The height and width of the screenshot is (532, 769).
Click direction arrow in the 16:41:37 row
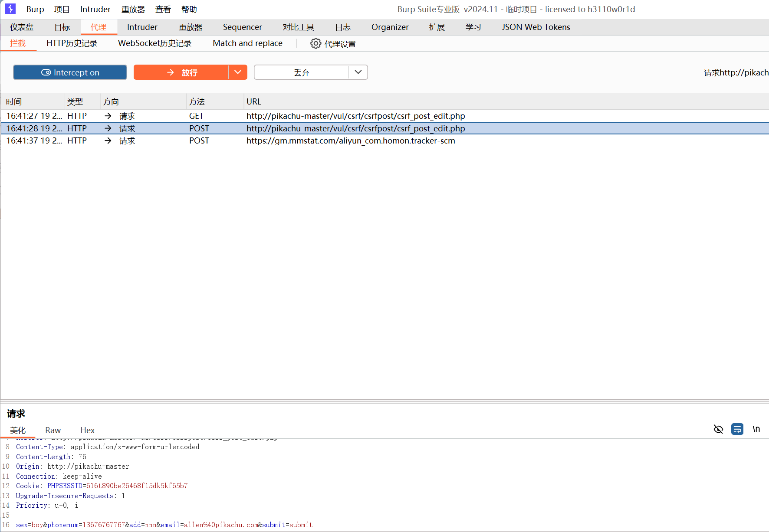(108, 140)
